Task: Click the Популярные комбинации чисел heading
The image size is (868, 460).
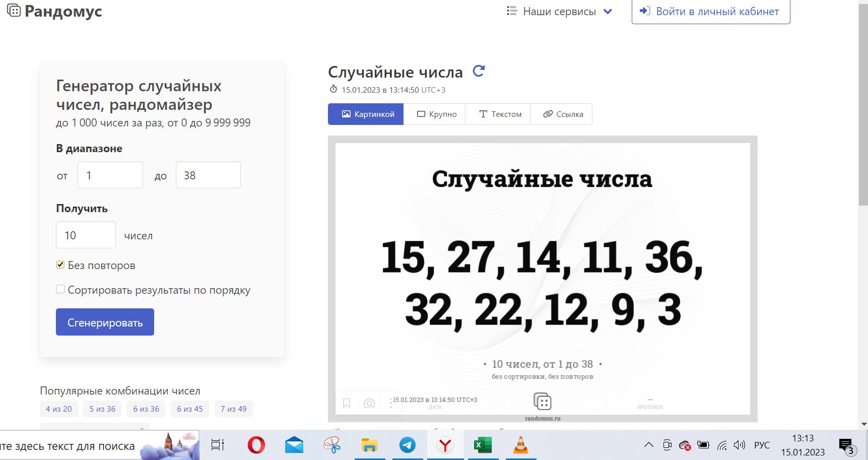Action: tap(120, 391)
